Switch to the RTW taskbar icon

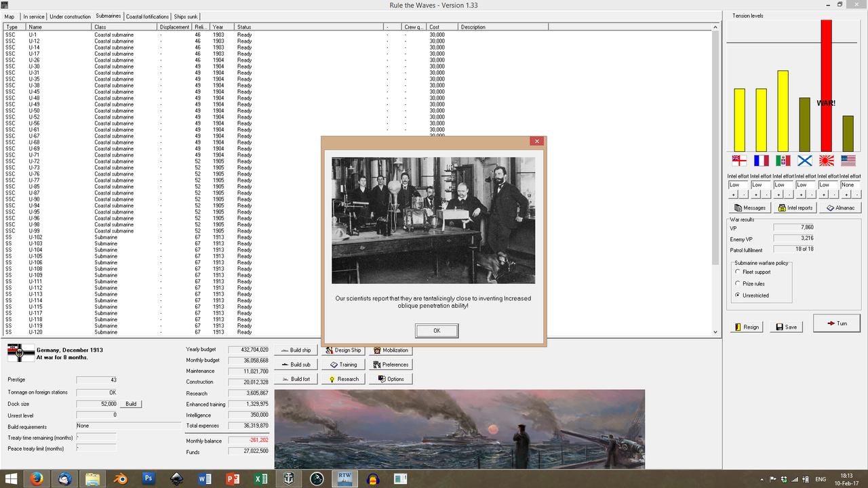[344, 479]
